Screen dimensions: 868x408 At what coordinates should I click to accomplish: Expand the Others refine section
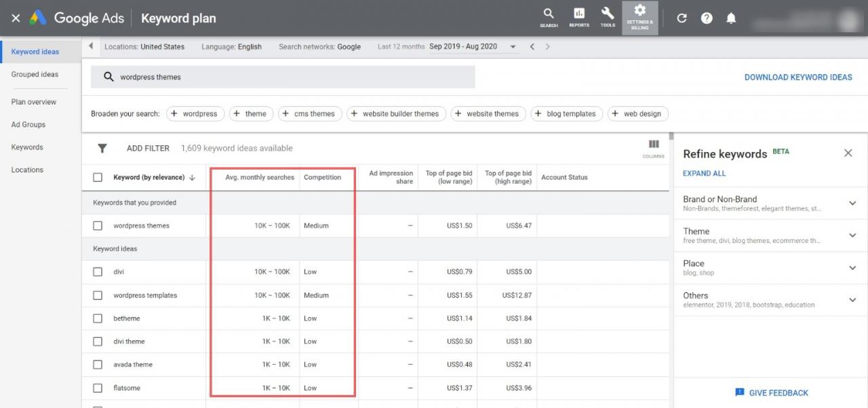(852, 299)
